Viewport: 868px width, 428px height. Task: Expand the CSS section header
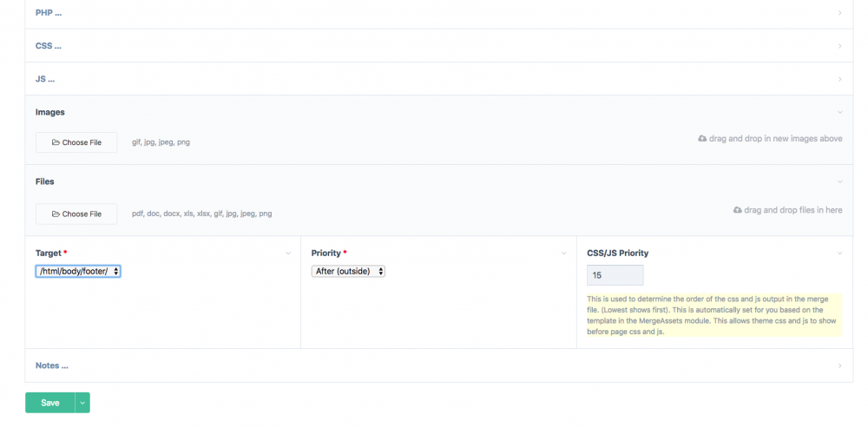point(49,46)
